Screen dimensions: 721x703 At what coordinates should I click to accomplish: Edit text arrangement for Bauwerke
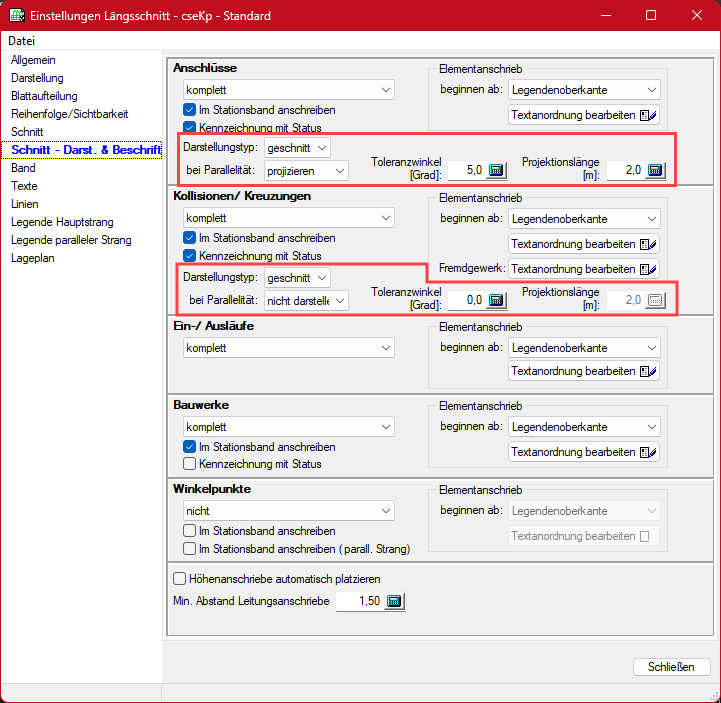click(584, 452)
